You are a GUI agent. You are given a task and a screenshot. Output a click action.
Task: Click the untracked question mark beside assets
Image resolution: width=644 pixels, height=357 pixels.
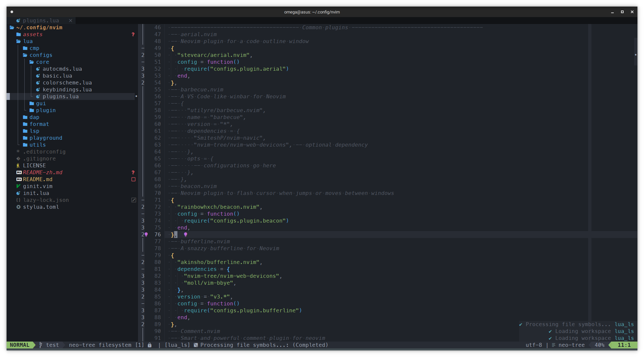tap(133, 35)
